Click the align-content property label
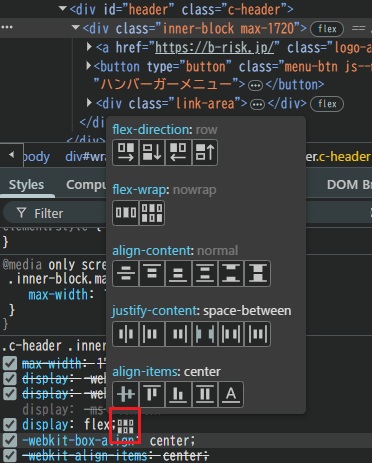Viewport: 372px width, 463px height. coord(151,250)
